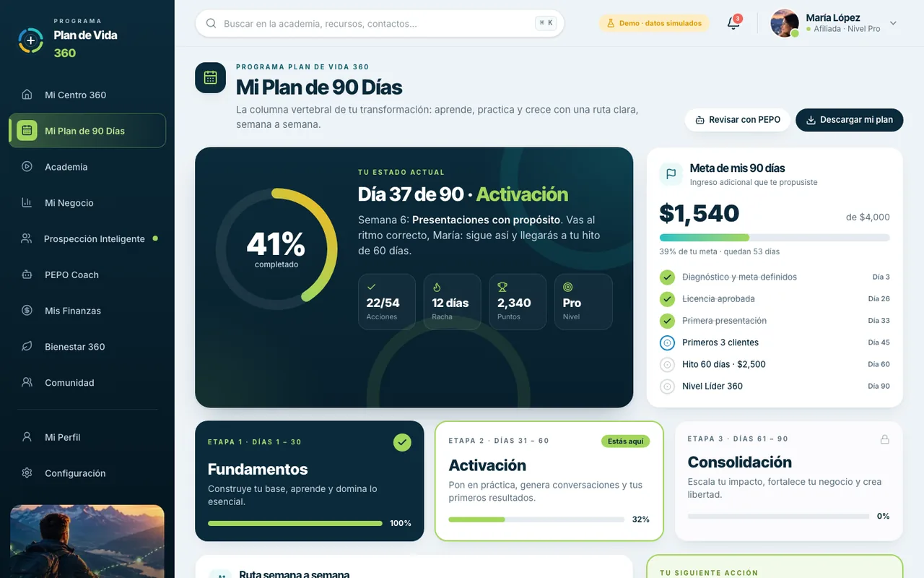Click the Revisar con PEPO button

tap(737, 120)
